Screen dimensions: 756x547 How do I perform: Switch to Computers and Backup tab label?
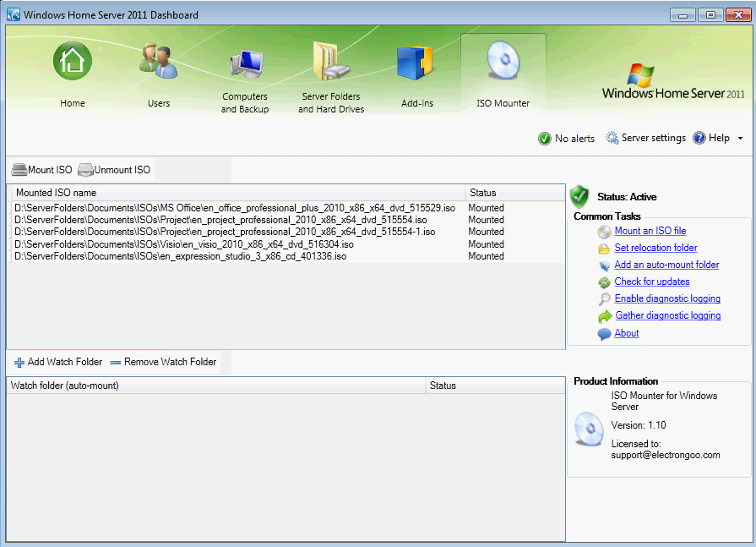tap(245, 103)
